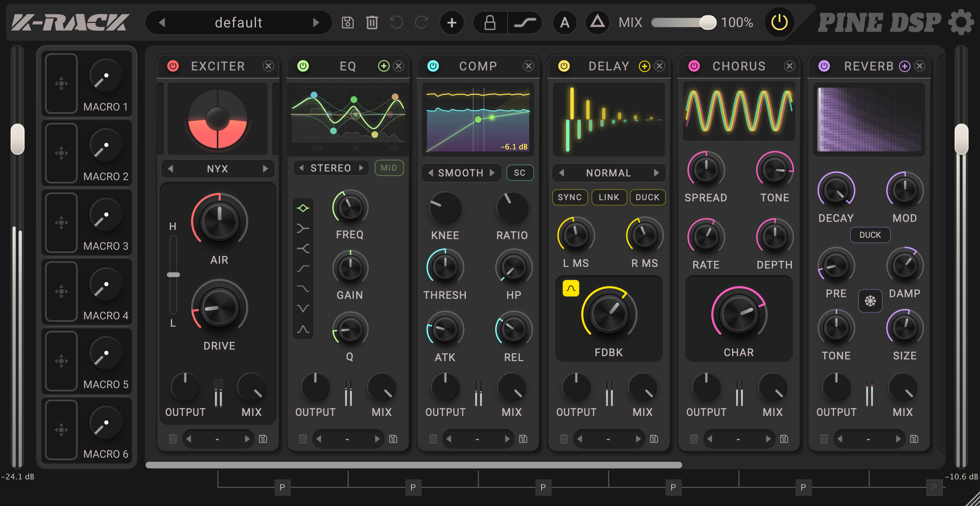
Task: Click the yellow plus on the DELAY header
Action: (645, 66)
